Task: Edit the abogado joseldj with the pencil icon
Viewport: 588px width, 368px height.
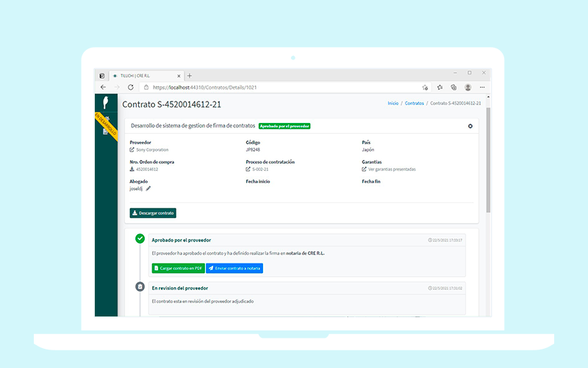Action: point(148,188)
